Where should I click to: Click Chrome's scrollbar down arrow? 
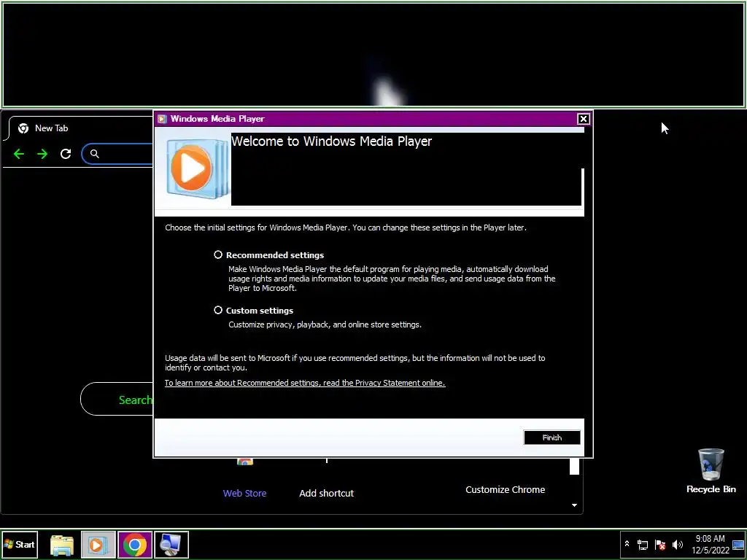[x=574, y=505]
